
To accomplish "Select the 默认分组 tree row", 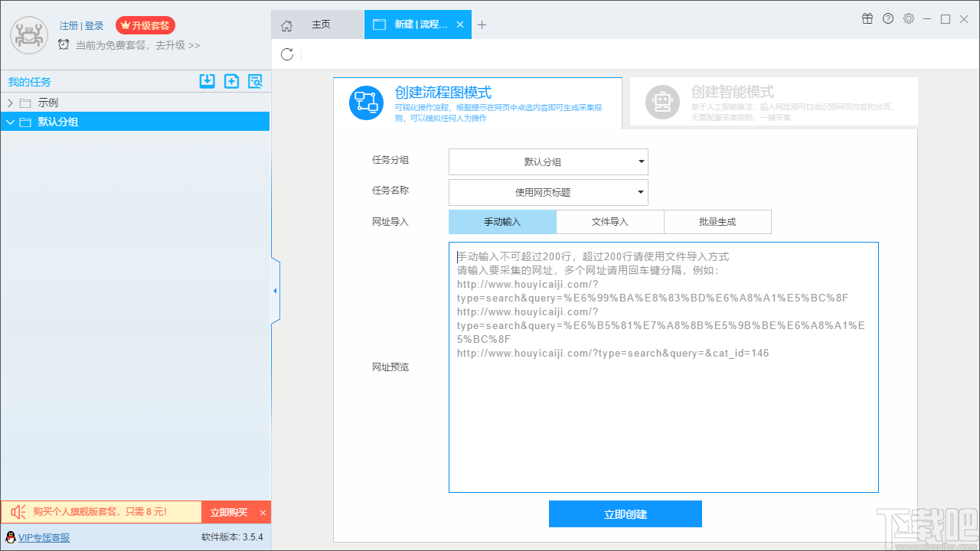I will (x=135, y=122).
